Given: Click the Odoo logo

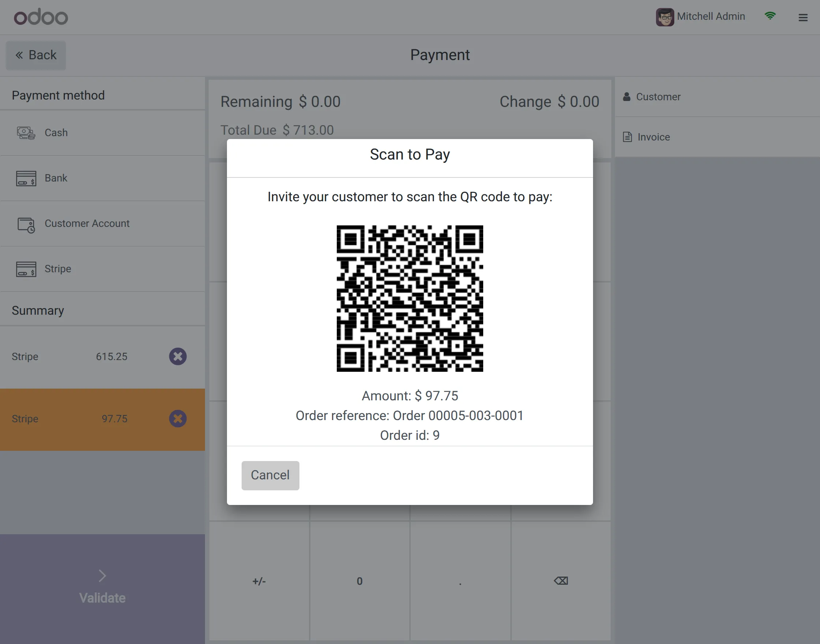Looking at the screenshot, I should tap(41, 16).
